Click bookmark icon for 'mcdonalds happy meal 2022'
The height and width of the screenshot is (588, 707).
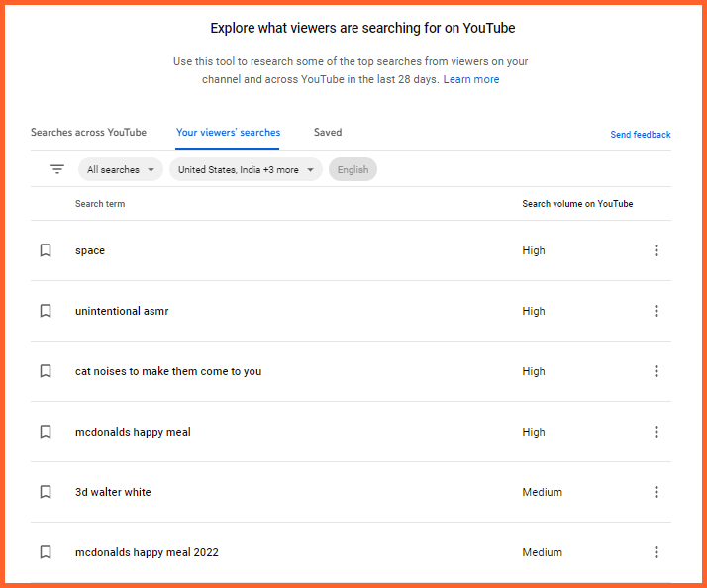pyautogui.click(x=46, y=552)
